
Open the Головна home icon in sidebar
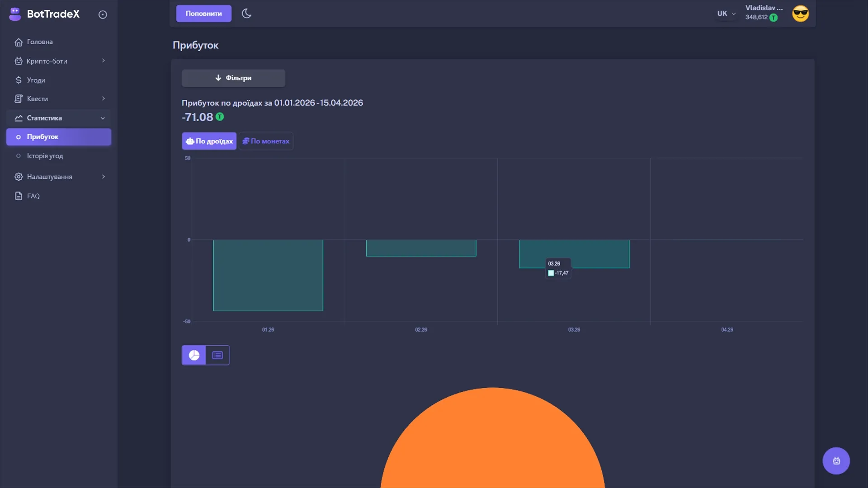coord(18,42)
